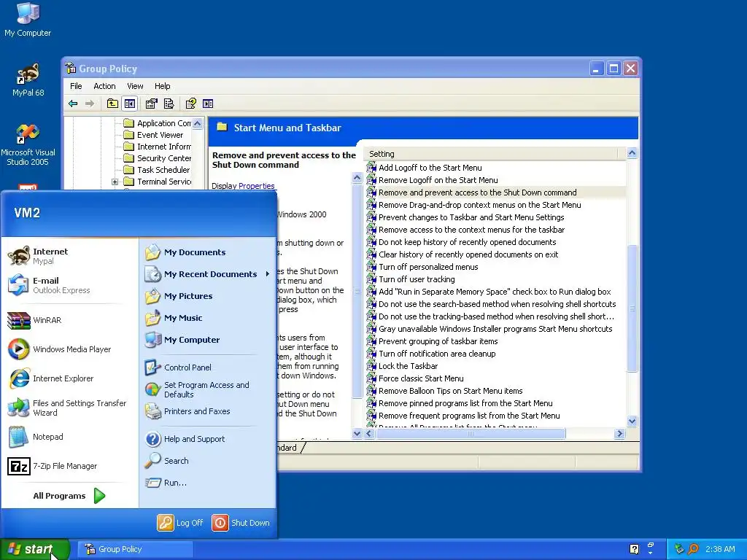Image resolution: width=747 pixels, height=560 pixels.
Task: Click the Export List toolbar icon
Action: (169, 104)
